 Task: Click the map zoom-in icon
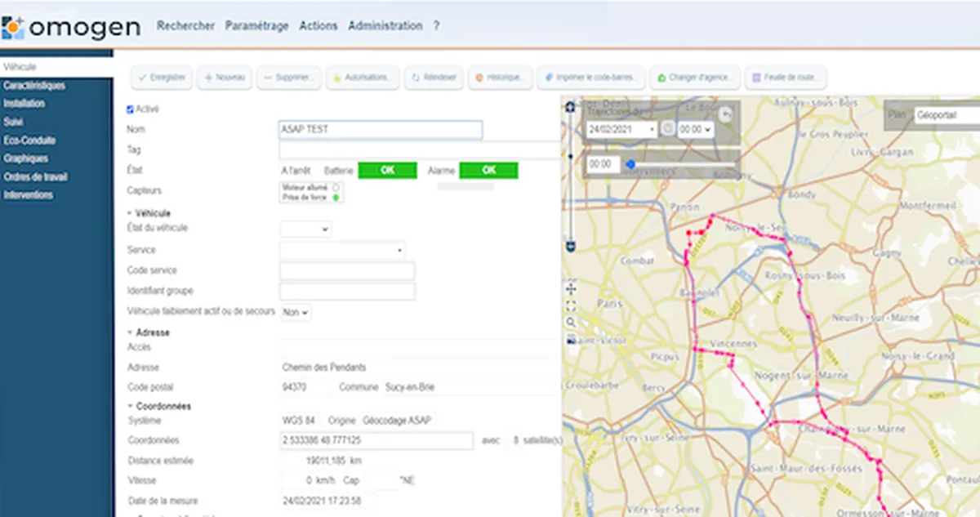[570, 108]
